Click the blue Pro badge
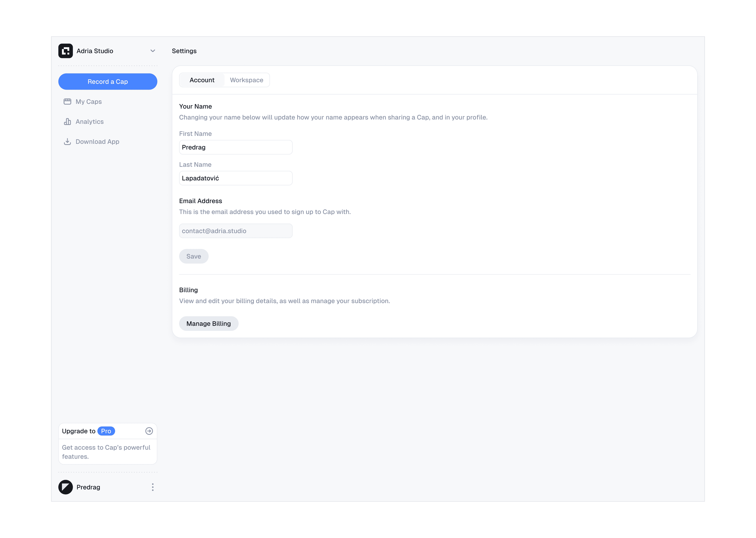Image resolution: width=756 pixels, height=538 pixels. (106, 431)
